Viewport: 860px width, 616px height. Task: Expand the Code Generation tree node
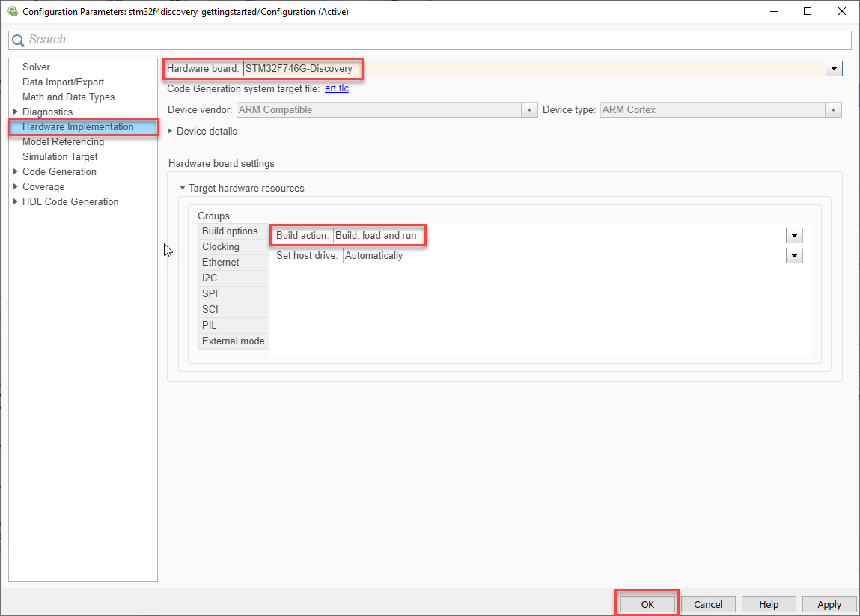16,172
